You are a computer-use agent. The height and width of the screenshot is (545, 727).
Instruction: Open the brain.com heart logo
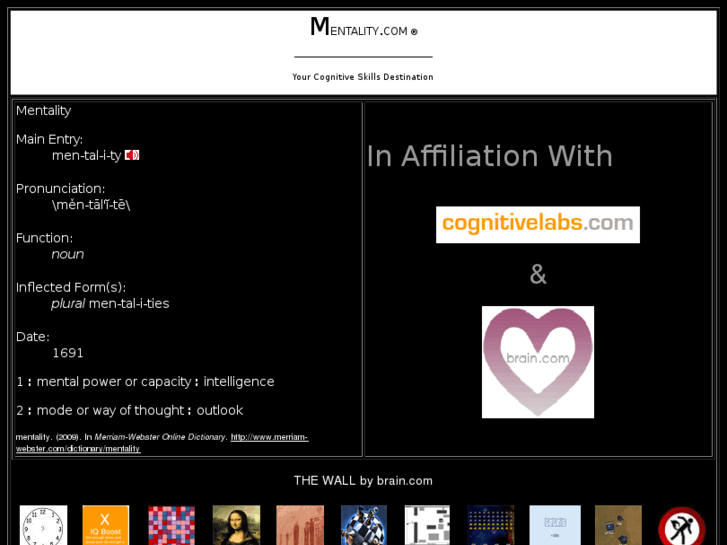[x=538, y=362]
